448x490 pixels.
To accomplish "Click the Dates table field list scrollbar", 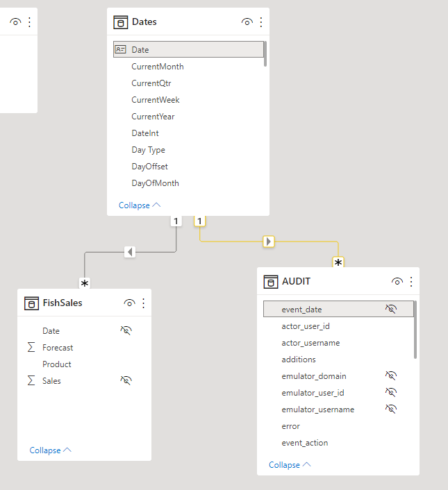I will pos(265,54).
